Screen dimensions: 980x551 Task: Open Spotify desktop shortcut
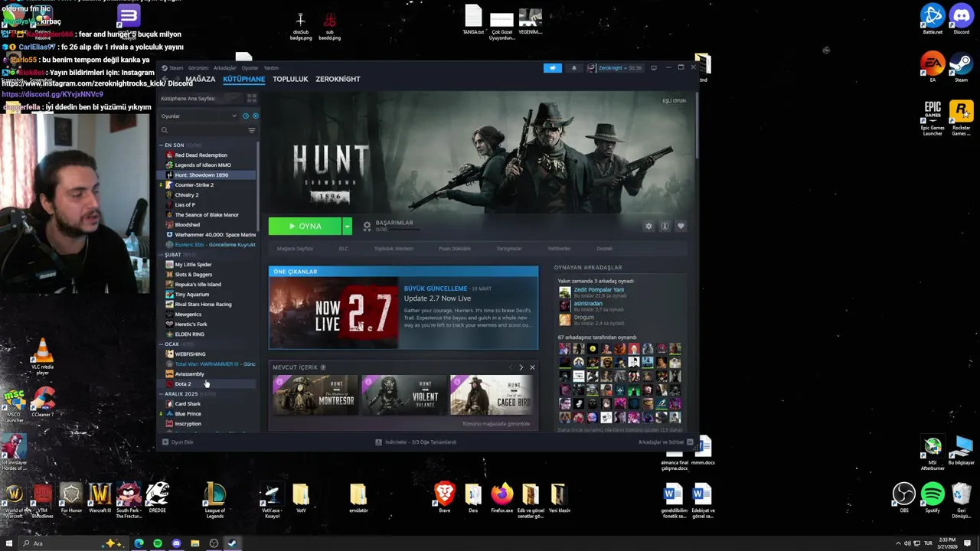[933, 497]
